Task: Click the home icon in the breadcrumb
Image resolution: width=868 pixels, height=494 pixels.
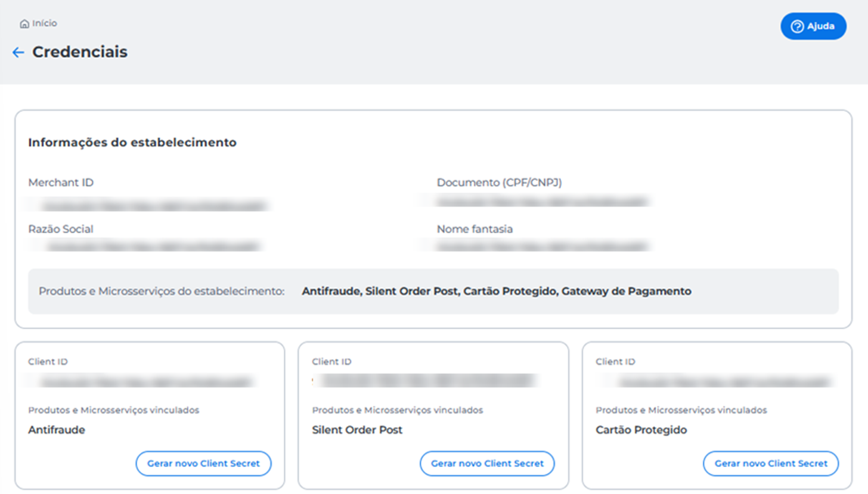Action: point(24,24)
